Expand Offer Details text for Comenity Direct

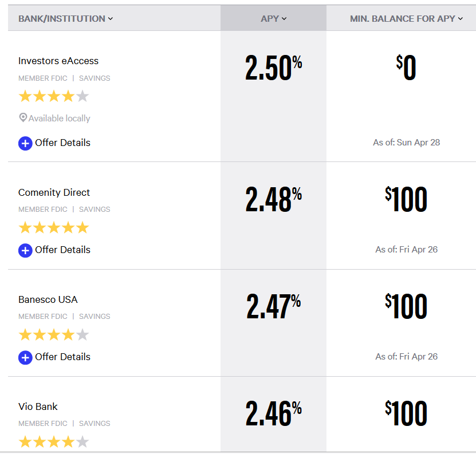[62, 250]
